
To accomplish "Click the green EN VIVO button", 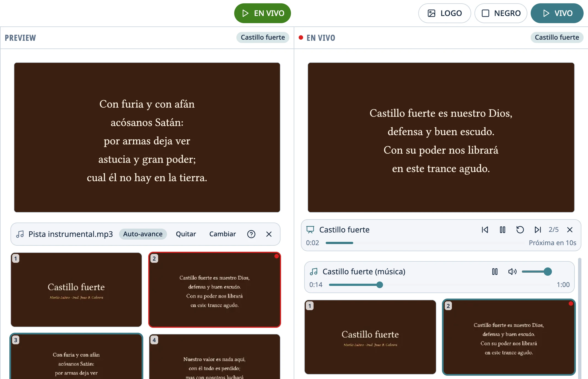I will [x=262, y=13].
